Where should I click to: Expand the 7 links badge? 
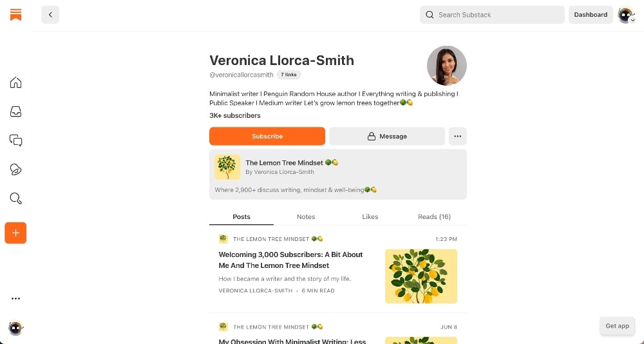[x=289, y=75]
